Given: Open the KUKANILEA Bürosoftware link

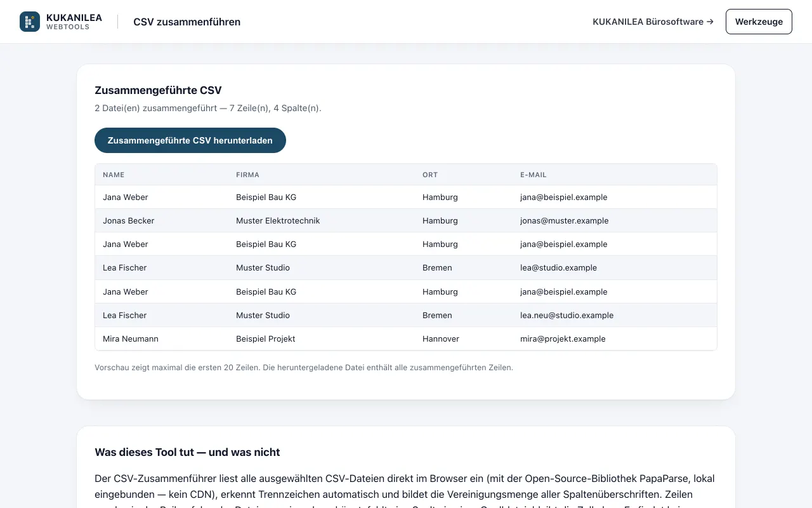Looking at the screenshot, I should (x=653, y=22).
